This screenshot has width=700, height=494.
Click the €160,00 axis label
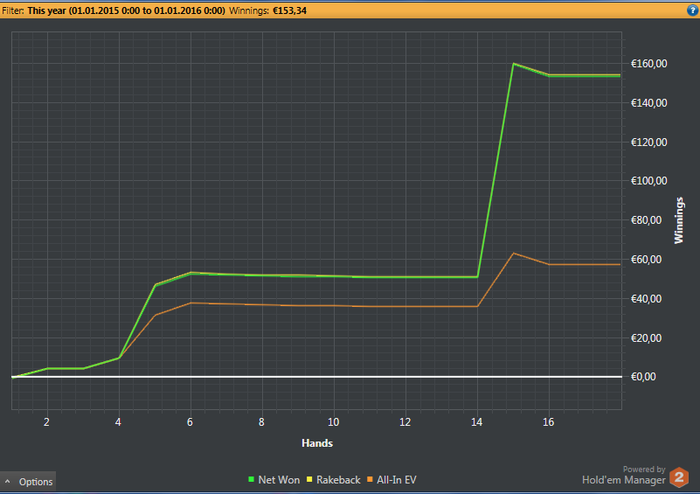649,64
